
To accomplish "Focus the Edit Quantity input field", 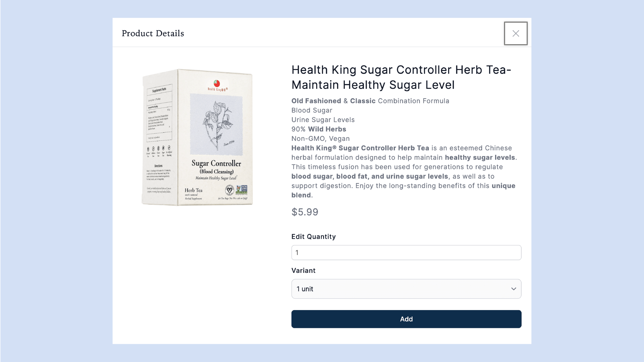I will [x=406, y=253].
